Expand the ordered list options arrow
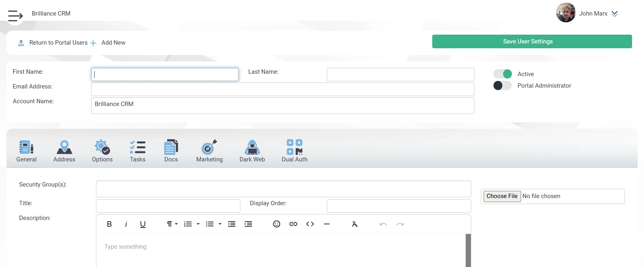This screenshot has height=267, width=644. pyautogui.click(x=198, y=224)
